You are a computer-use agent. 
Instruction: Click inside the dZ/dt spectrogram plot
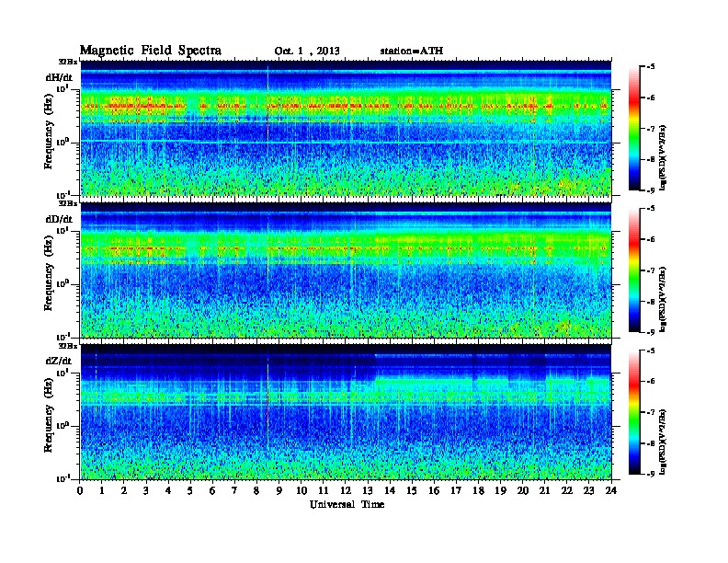[x=346, y=411]
